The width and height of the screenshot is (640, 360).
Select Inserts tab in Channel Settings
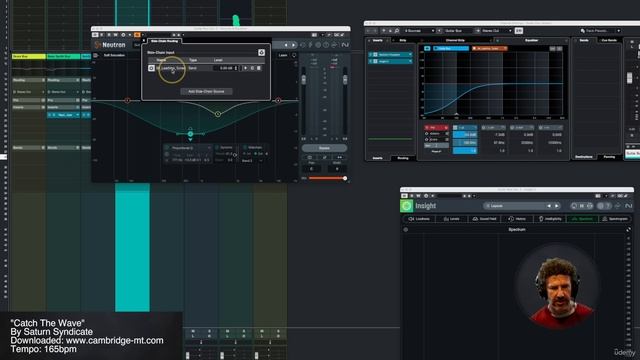point(378,40)
